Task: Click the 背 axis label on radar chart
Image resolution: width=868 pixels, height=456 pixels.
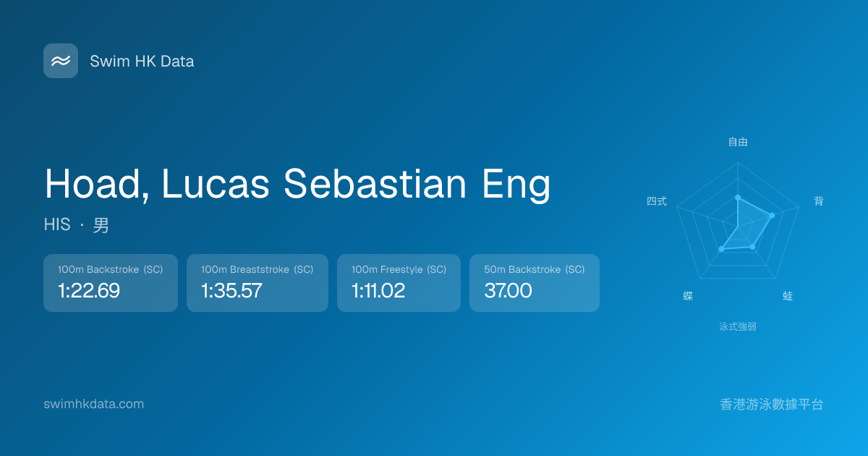Action: 818,201
